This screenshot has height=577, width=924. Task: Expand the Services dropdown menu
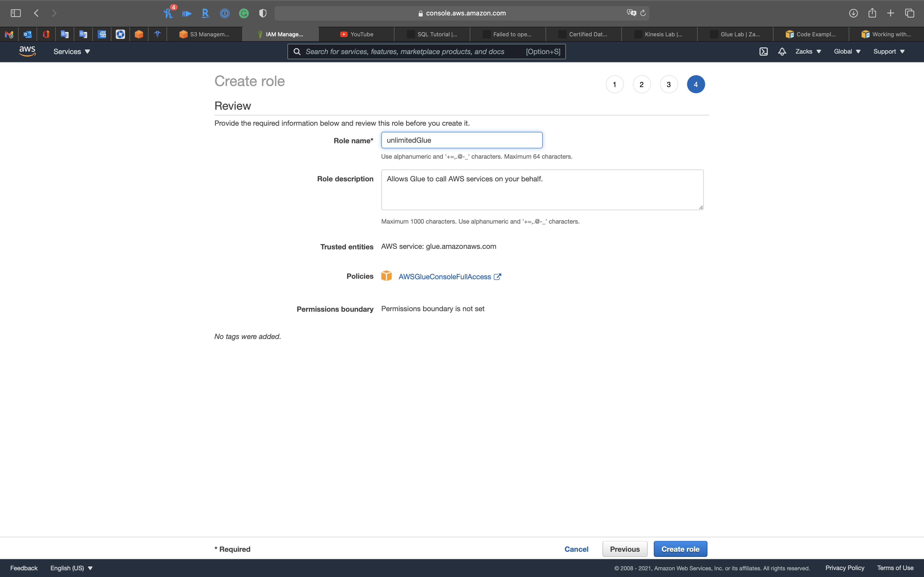71,52
